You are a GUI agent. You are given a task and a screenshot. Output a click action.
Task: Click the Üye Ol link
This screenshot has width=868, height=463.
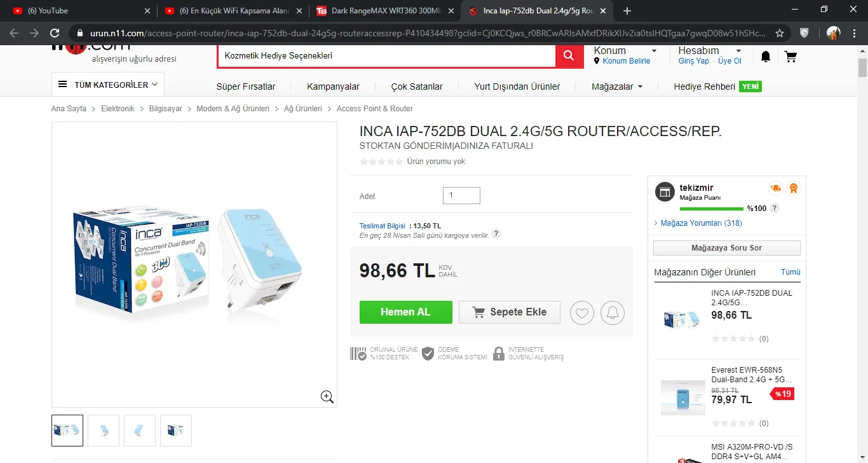tap(729, 61)
